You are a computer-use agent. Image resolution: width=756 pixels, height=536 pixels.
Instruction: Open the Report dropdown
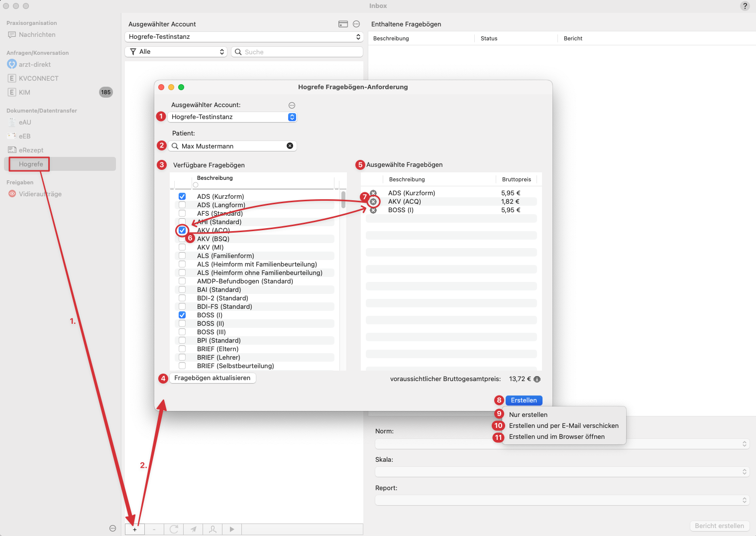tap(562, 500)
